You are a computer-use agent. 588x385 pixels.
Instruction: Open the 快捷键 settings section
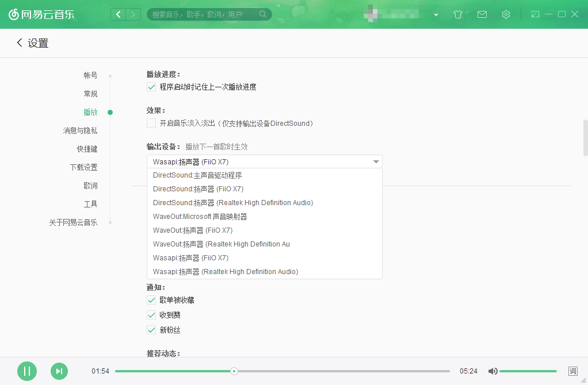87,149
